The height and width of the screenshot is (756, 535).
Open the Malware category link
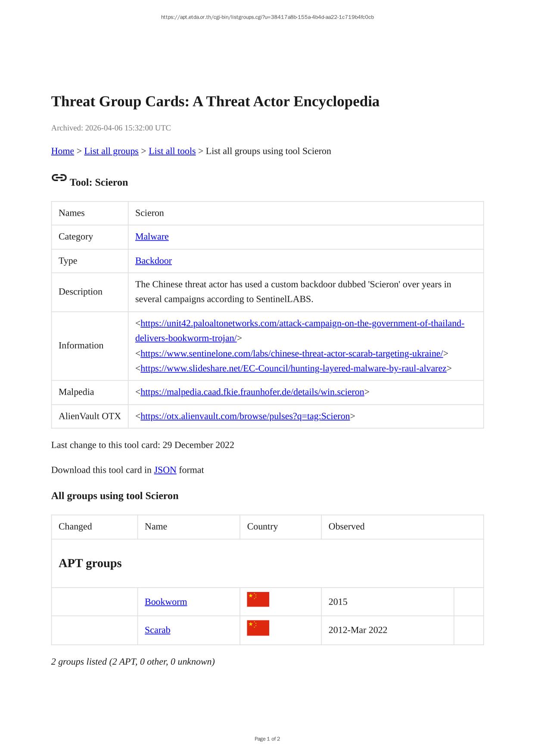point(152,237)
